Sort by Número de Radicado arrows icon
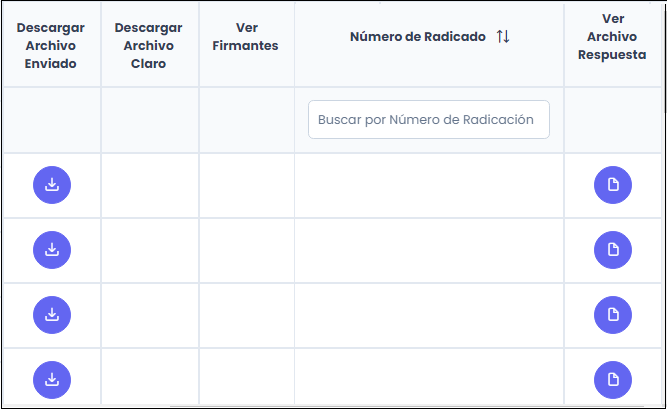 click(503, 37)
